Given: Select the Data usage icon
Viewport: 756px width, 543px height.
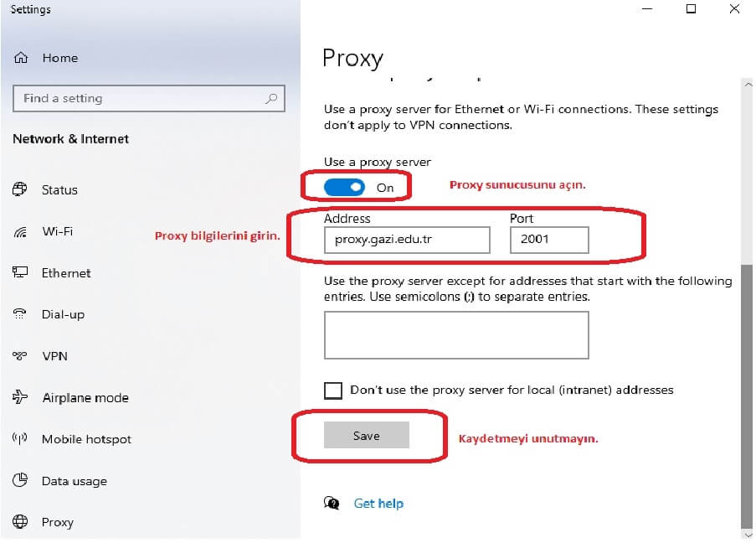Looking at the screenshot, I should click(x=22, y=481).
